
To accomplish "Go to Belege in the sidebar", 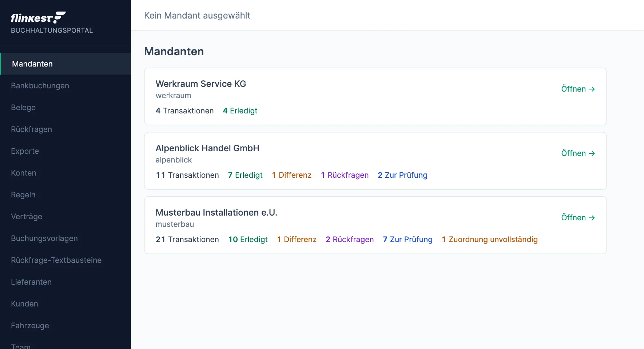I will 65,108.
